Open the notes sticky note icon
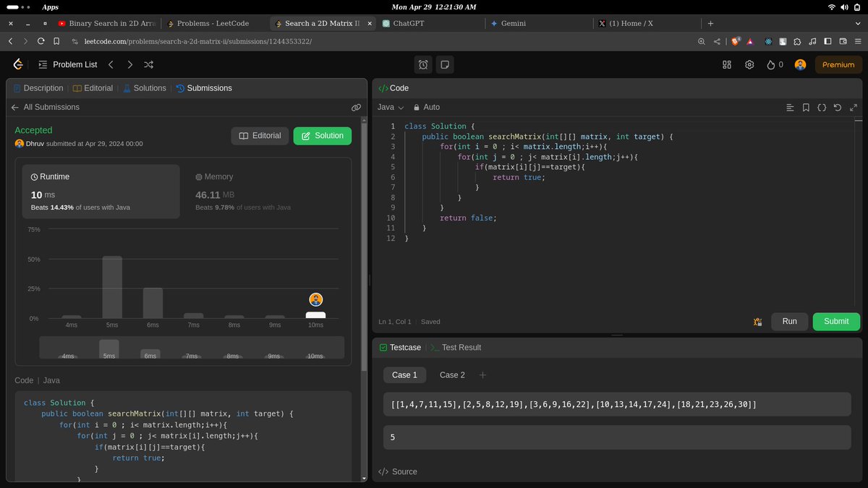 pyautogui.click(x=445, y=64)
